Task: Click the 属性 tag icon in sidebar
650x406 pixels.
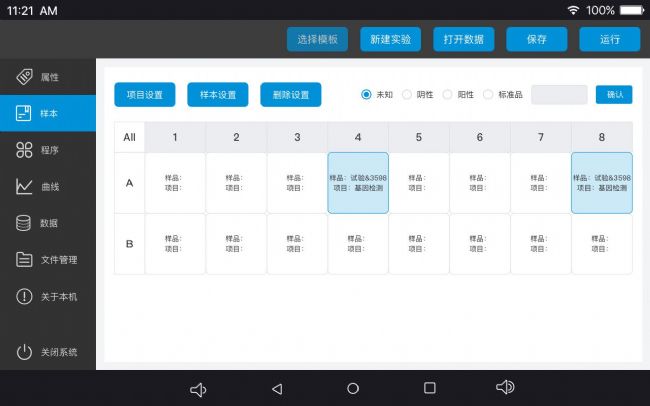Action: pyautogui.click(x=24, y=77)
